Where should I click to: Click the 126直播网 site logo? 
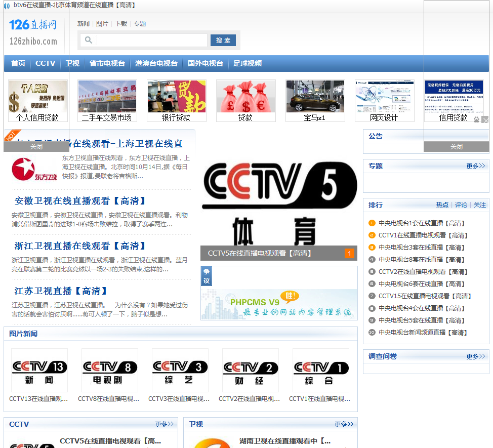click(33, 32)
